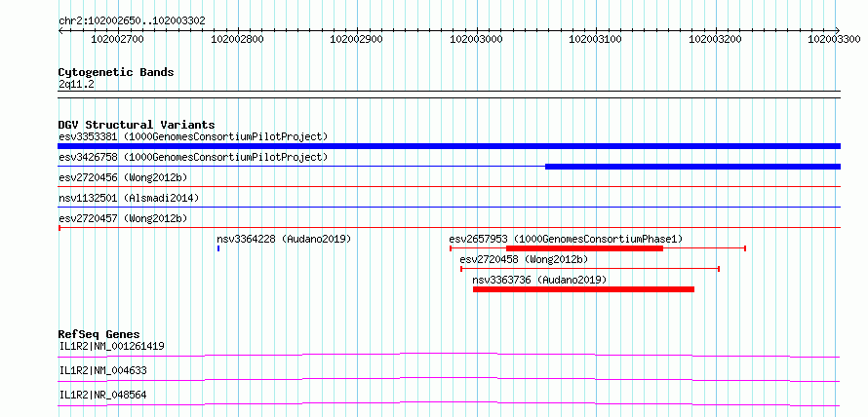Open transcript IL1R2|NR_048564 label
The width and height of the screenshot is (868, 417).
102,395
